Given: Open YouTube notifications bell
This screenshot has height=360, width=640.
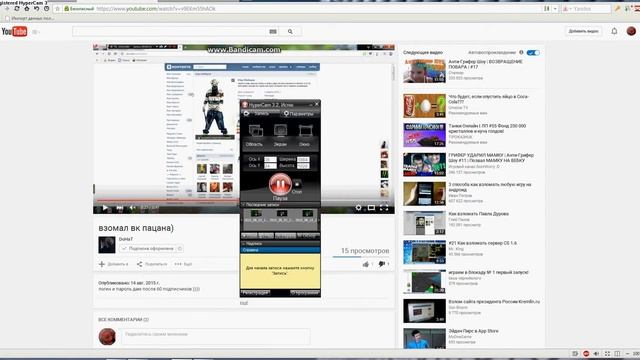Looking at the screenshot, I should click(x=614, y=31).
